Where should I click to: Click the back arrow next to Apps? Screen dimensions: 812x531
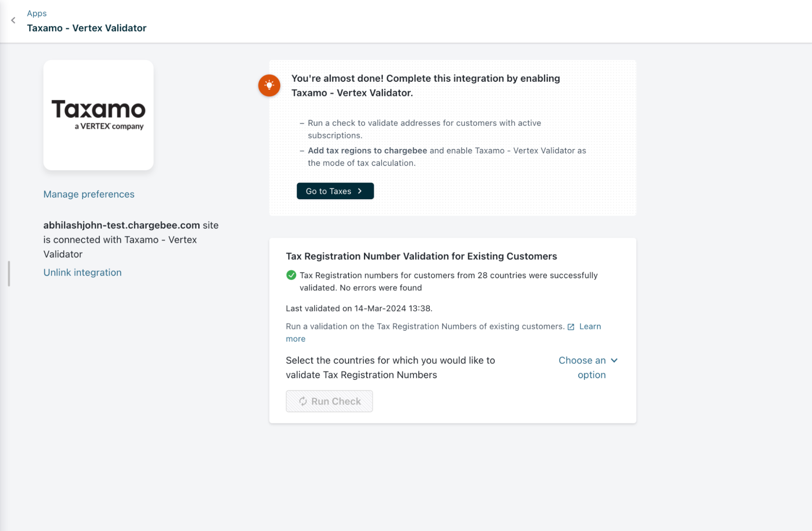13,20
